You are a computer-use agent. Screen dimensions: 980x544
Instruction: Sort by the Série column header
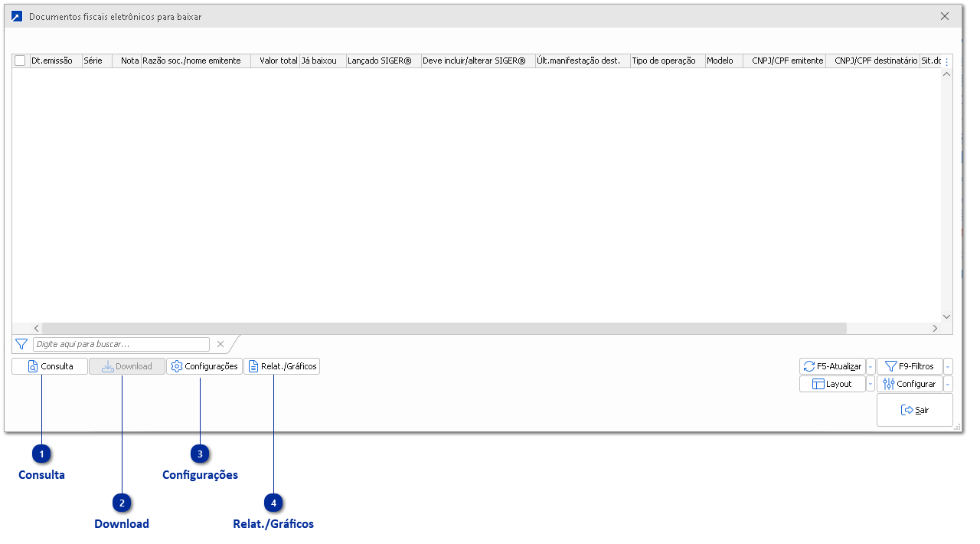tap(97, 61)
